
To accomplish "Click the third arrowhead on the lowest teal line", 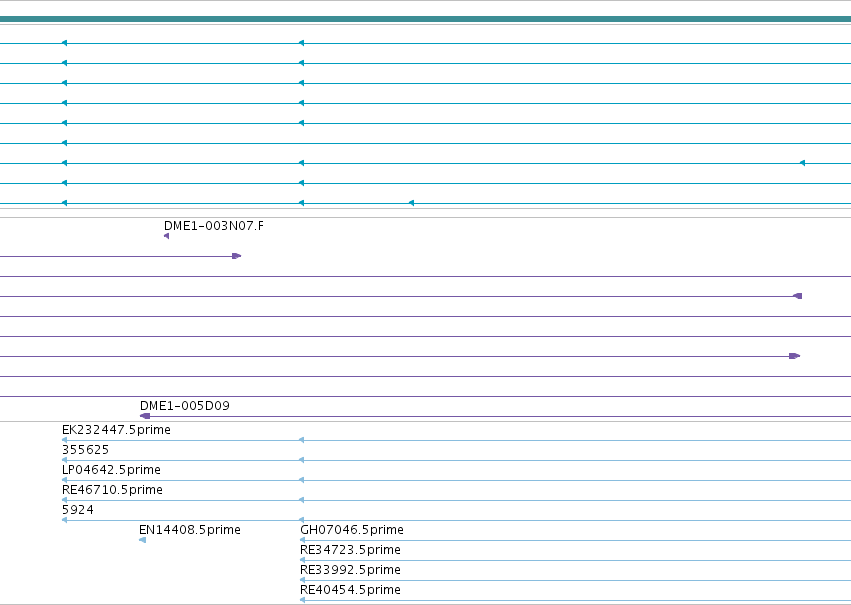I will point(411,203).
